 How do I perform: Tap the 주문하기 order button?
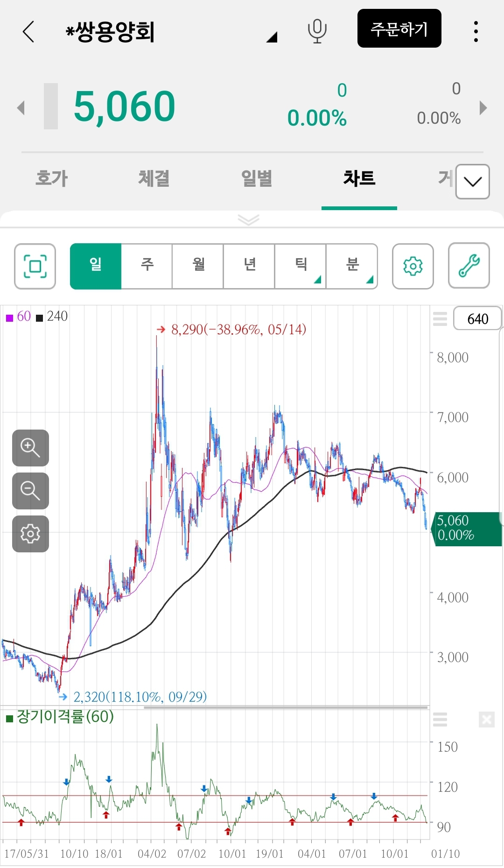coord(399,28)
